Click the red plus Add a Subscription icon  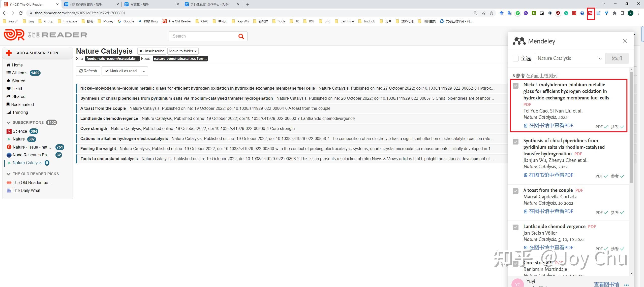9,53
